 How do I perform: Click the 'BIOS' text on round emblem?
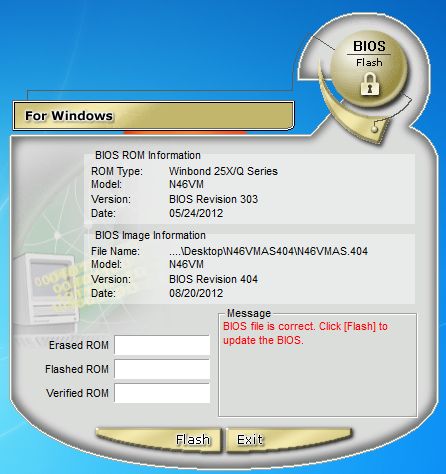point(369,46)
